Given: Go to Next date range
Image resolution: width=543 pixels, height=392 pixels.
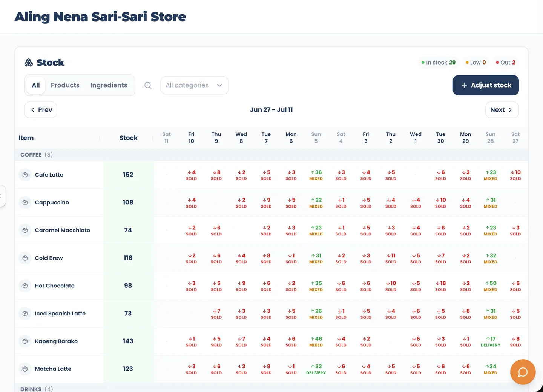Looking at the screenshot, I should [x=502, y=110].
